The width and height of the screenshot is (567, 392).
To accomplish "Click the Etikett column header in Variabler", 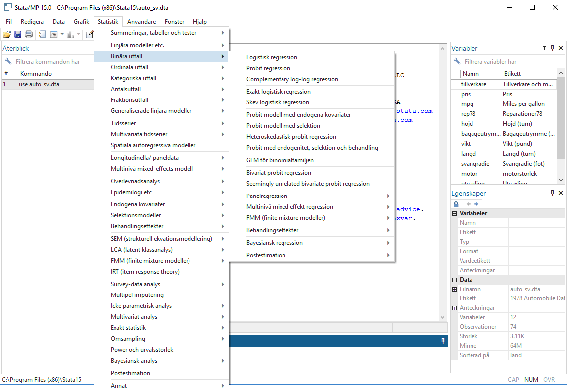I will 529,74.
